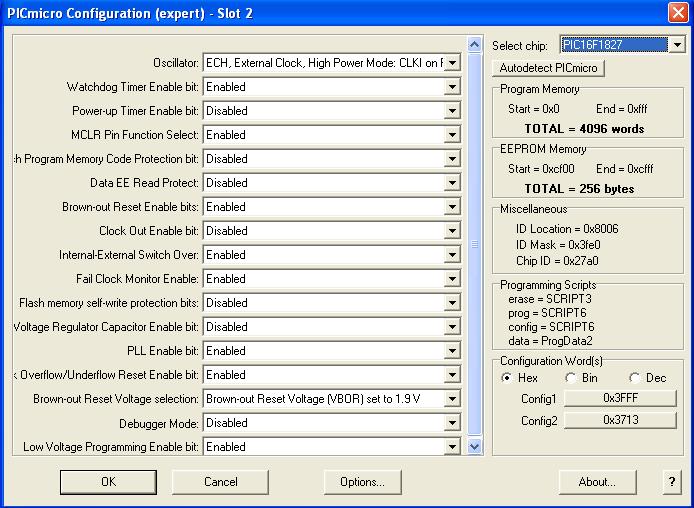Click the settings list vertical scrollbar thumb

[474, 245]
